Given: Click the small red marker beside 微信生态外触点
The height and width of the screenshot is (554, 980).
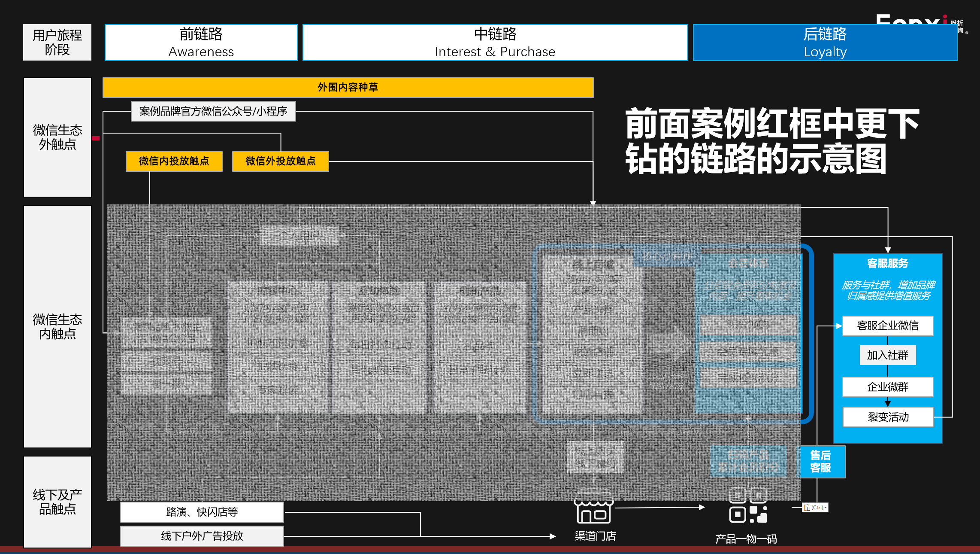Looking at the screenshot, I should tap(96, 138).
